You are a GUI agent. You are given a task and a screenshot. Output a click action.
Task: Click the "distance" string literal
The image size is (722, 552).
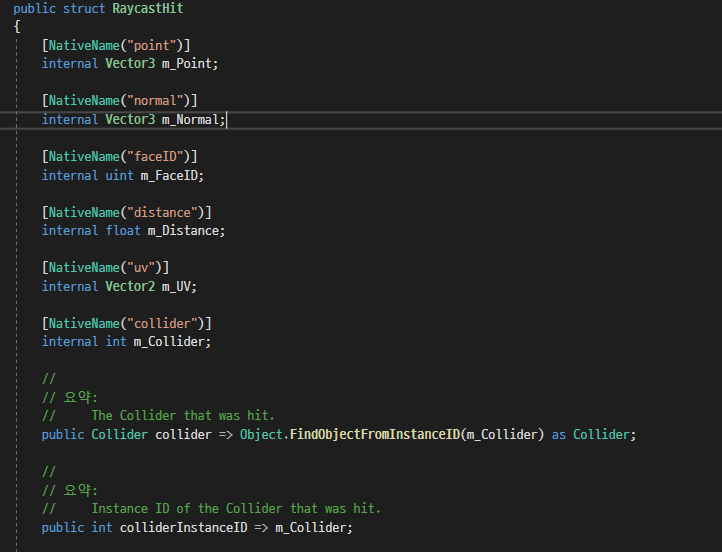[x=163, y=212]
